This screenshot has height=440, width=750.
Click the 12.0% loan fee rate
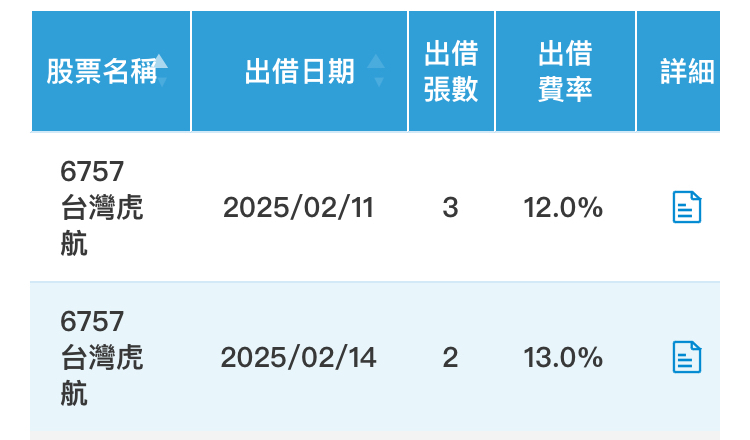563,208
